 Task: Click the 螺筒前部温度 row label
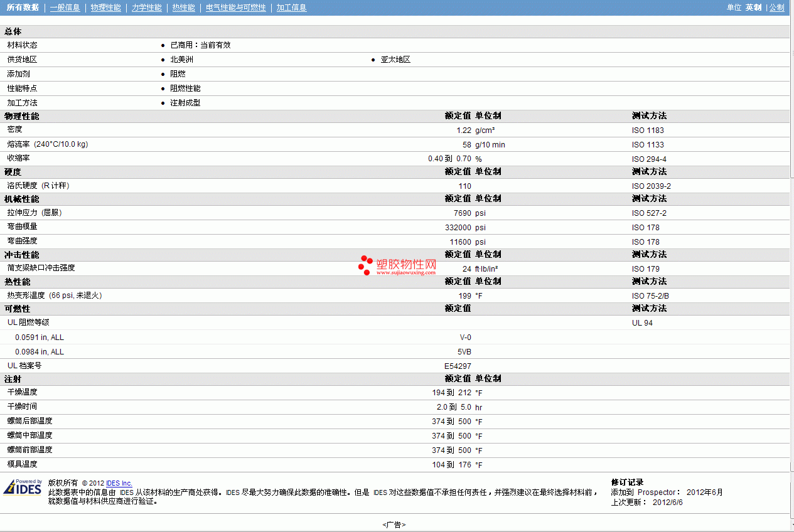point(30,450)
